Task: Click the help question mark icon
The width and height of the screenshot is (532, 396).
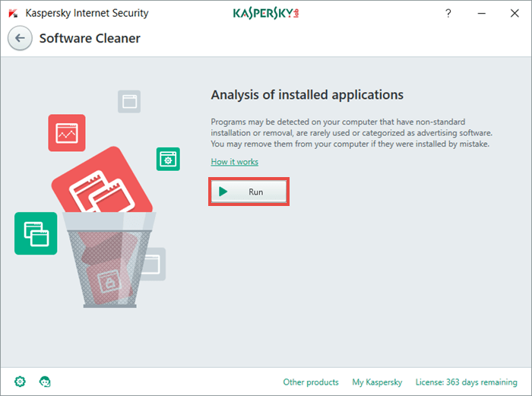Action: pyautogui.click(x=448, y=13)
